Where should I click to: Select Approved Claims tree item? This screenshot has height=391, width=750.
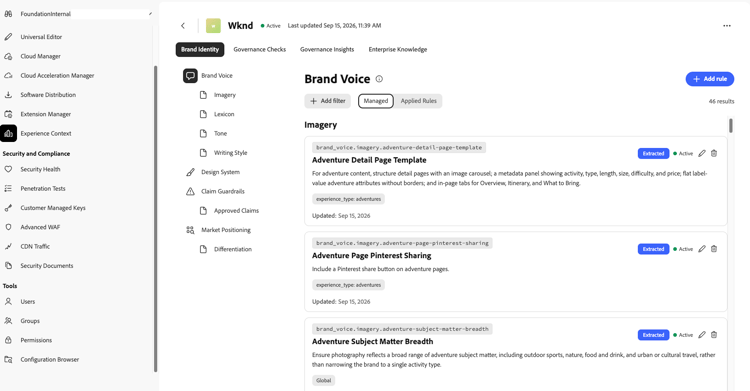[x=236, y=211]
